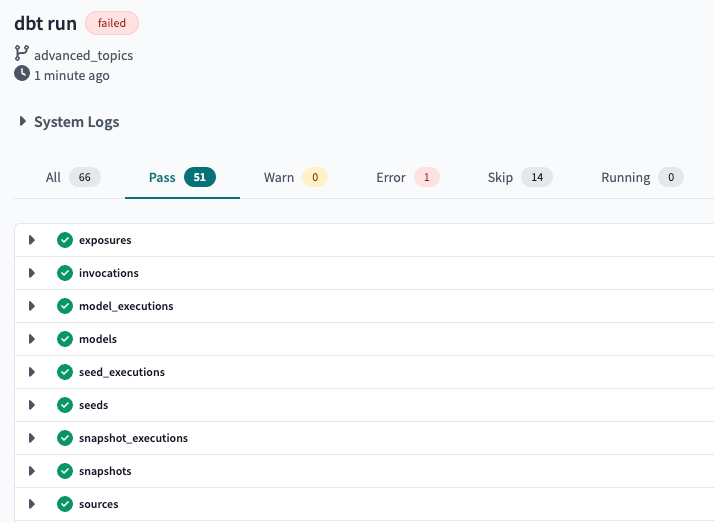Expand the model_executions row

point(31,306)
